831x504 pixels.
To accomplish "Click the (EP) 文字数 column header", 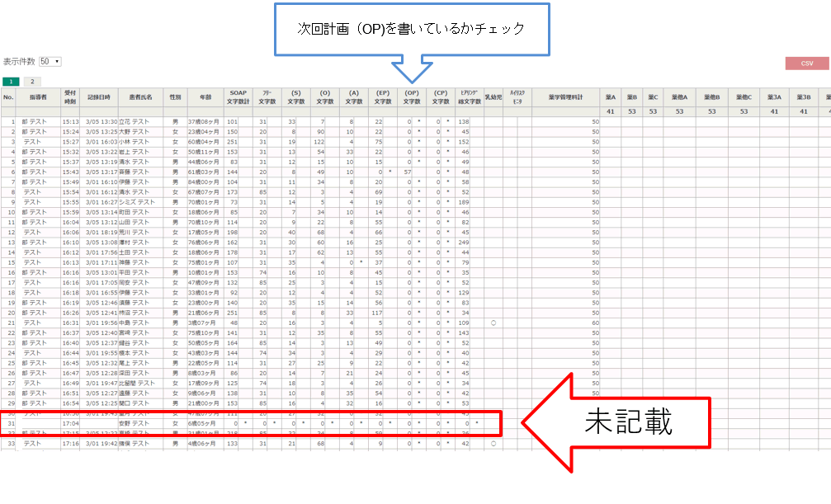I will tap(383, 97).
